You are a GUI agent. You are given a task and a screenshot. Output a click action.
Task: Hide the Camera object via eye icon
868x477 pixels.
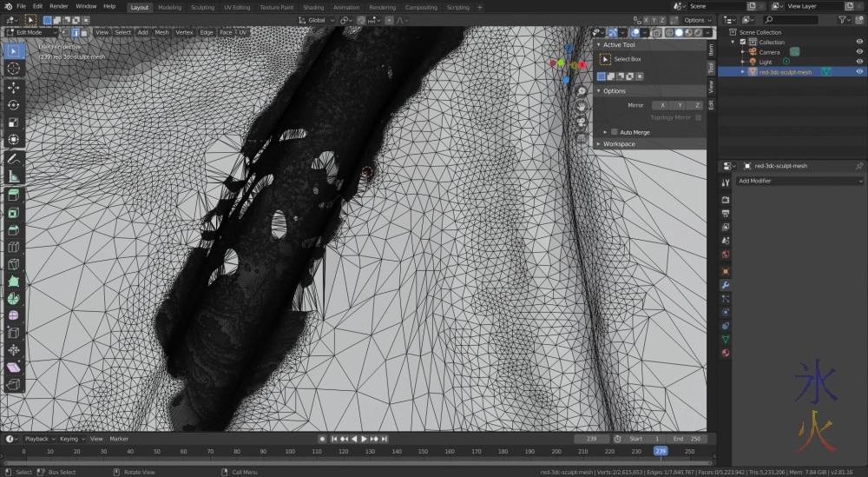(859, 52)
